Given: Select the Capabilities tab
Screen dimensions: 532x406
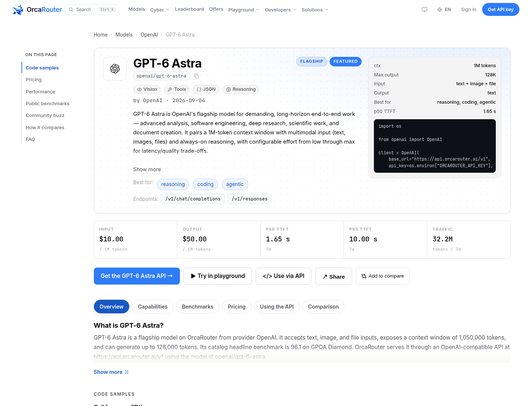Looking at the screenshot, I should (x=153, y=307).
